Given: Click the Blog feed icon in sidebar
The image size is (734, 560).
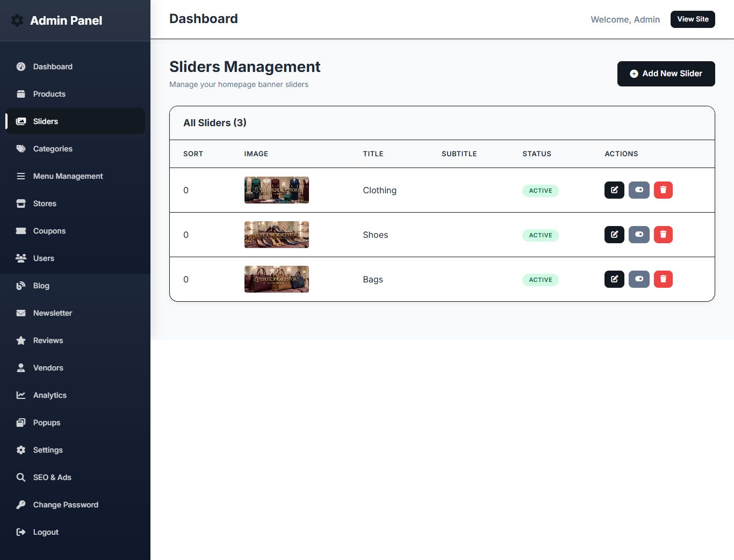Looking at the screenshot, I should tap(21, 286).
